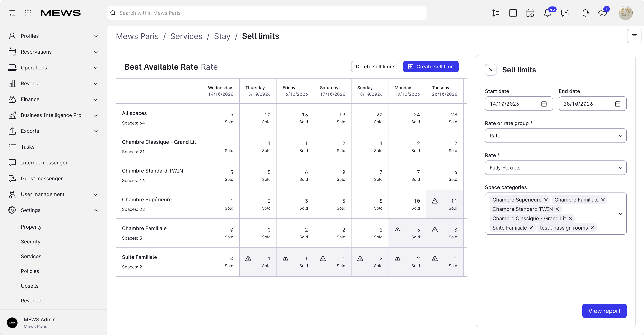
Task: Open the megaphone announcements icon
Action: coord(602,13)
